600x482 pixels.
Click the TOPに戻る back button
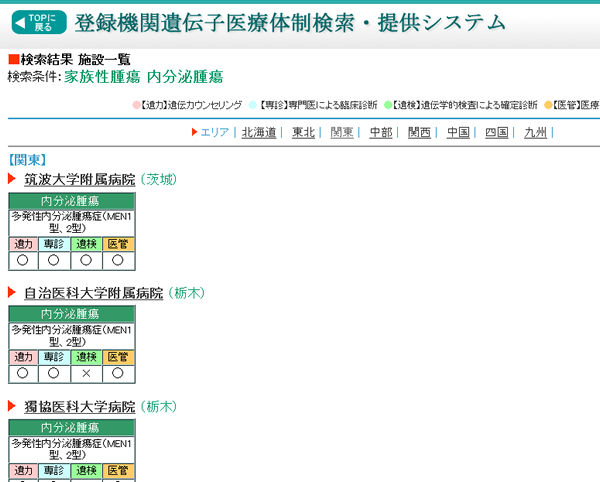click(x=39, y=22)
